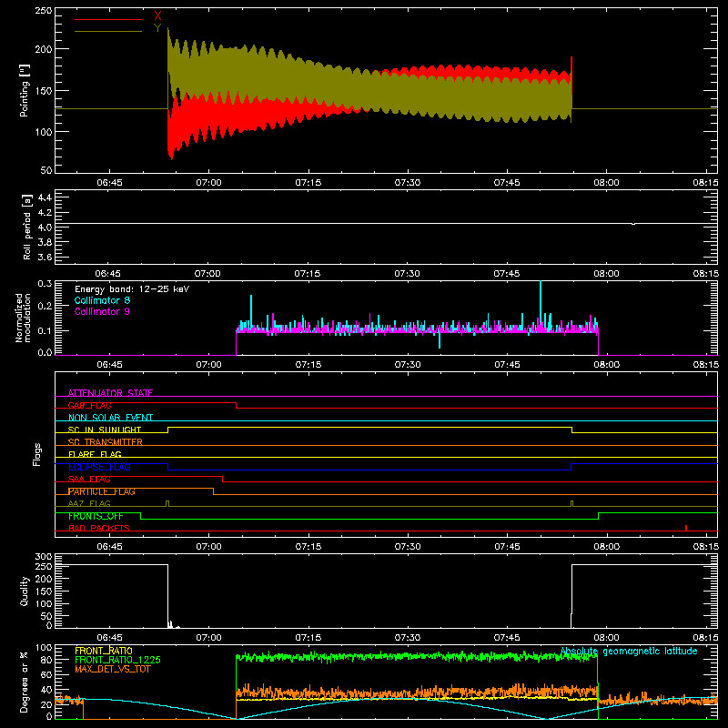This screenshot has height=728, width=728.
Task: Click the Pointing axis title
Action: [x=25, y=90]
